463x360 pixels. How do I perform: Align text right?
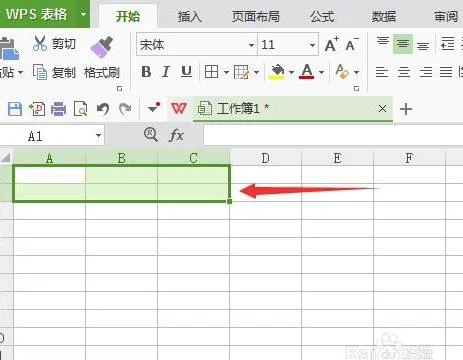coord(426,72)
